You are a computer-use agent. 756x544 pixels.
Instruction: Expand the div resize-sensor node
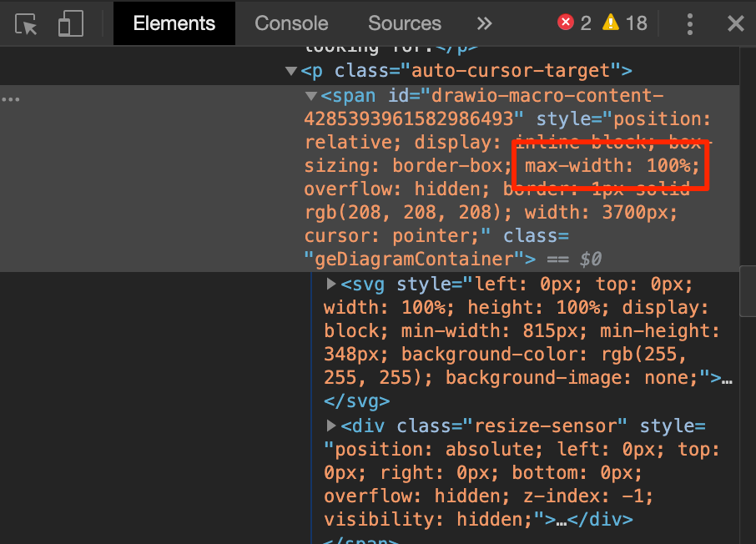(330, 426)
